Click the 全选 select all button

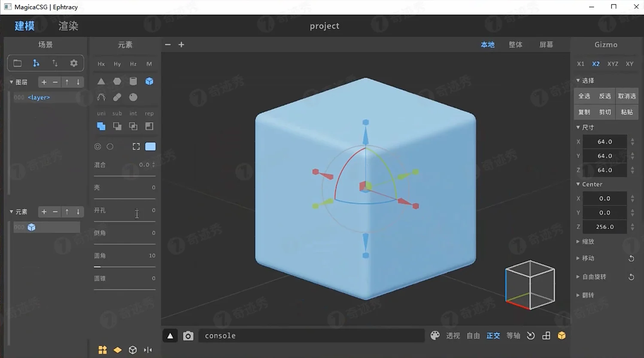tap(584, 96)
